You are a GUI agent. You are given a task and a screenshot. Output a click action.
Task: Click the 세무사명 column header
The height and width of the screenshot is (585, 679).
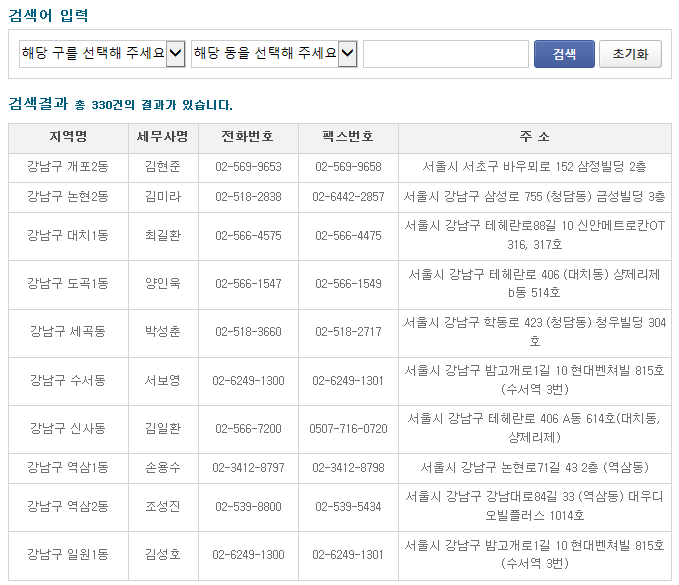tap(163, 137)
